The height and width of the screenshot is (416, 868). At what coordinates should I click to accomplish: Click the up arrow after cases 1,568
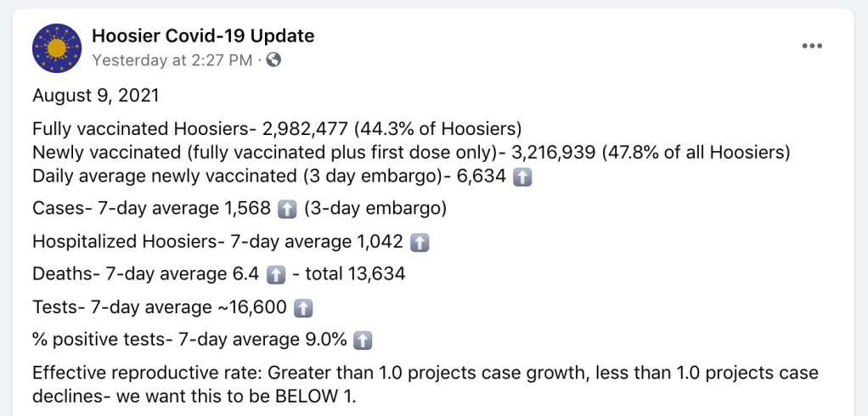coord(287,209)
